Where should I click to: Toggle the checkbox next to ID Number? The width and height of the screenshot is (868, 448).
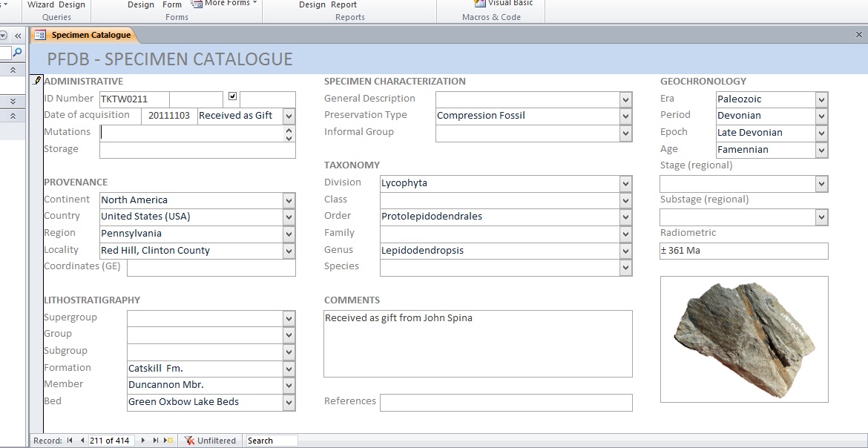click(x=233, y=96)
